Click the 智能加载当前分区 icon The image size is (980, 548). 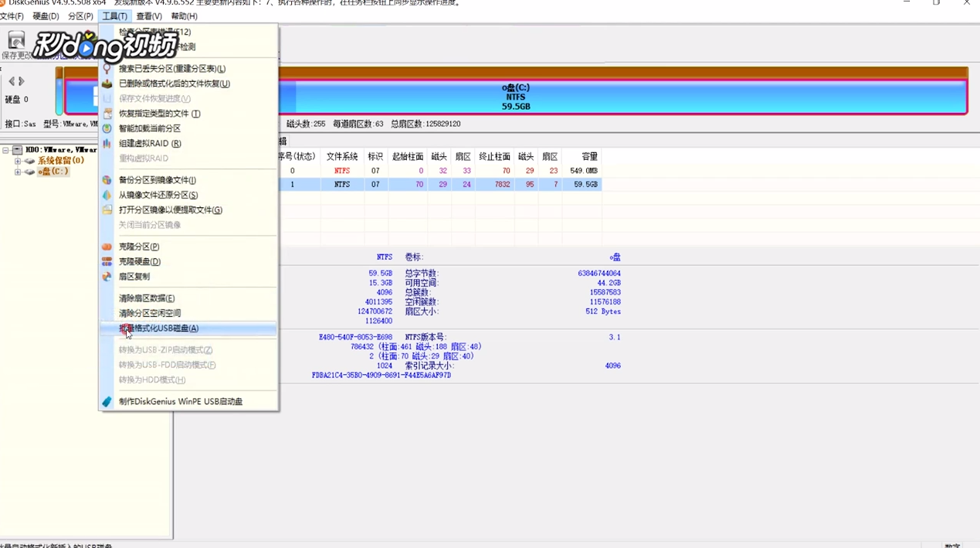107,128
